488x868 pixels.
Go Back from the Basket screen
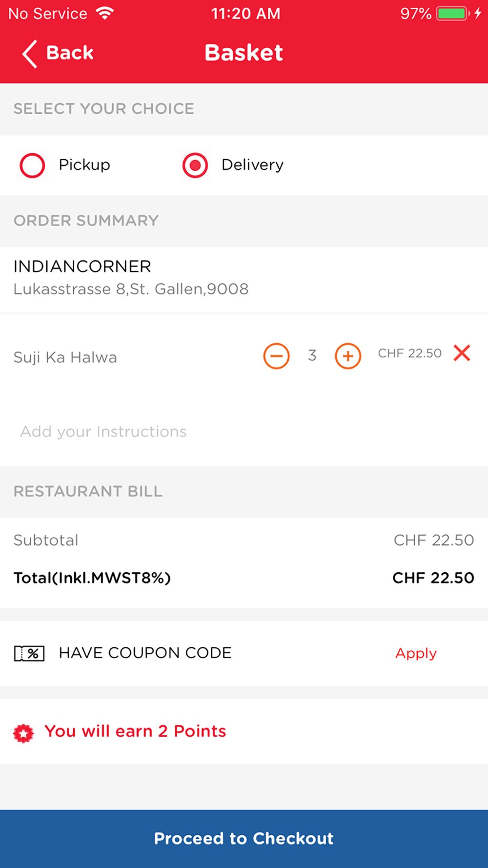(x=58, y=53)
